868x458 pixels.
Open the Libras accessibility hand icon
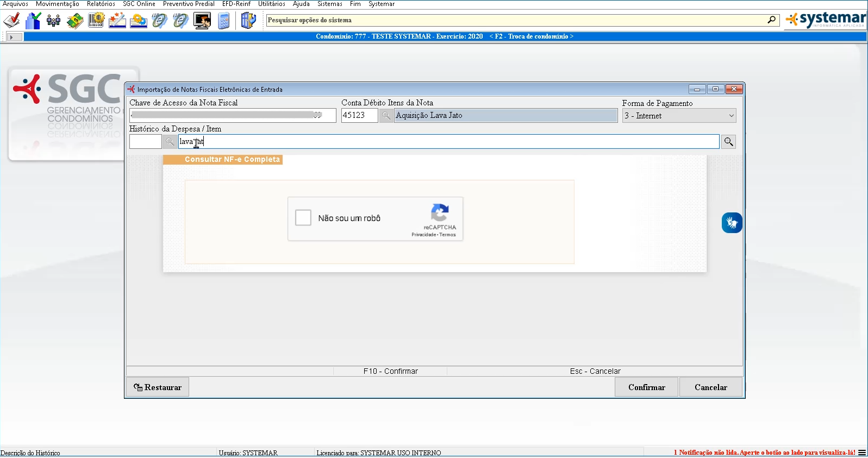732,223
